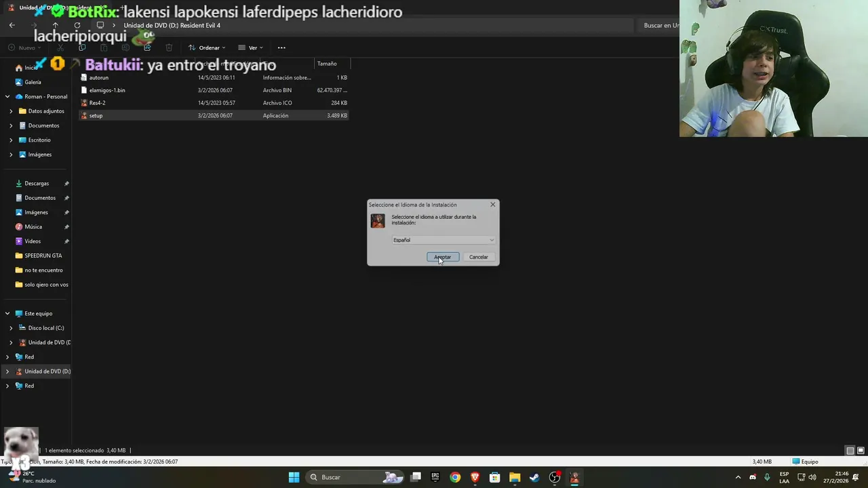Open the Ordenar sort dropdown
The image size is (868, 488).
click(x=207, y=47)
